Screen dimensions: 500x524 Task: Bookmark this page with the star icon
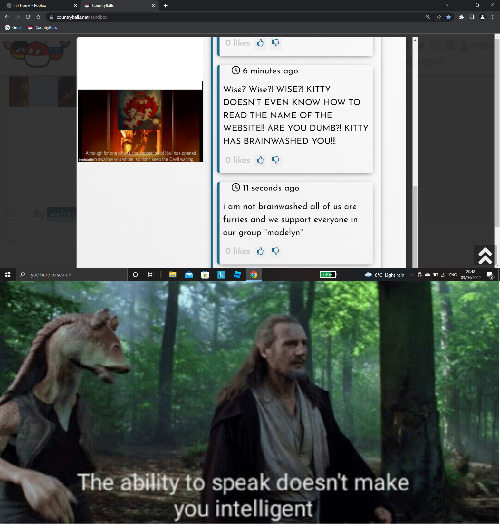[x=449, y=17]
